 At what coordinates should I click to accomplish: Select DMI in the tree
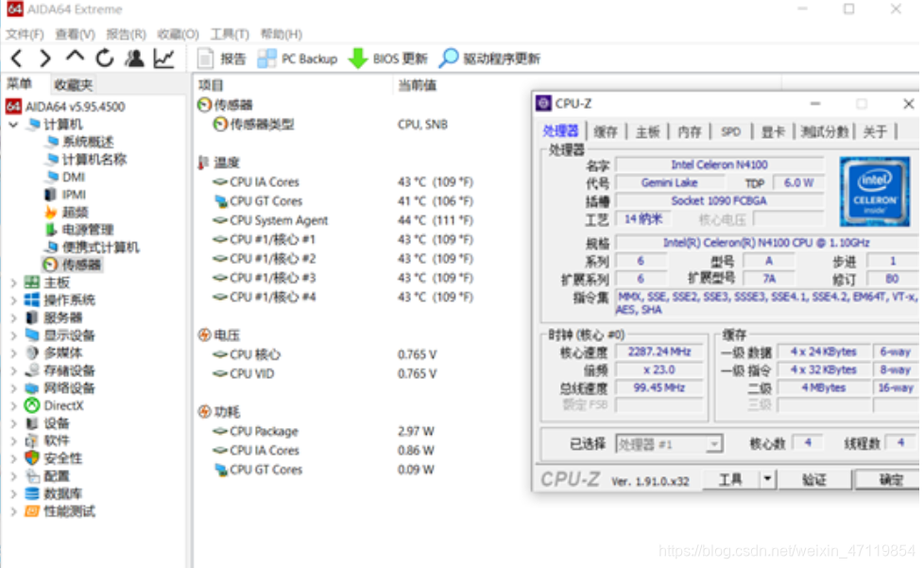tap(65, 177)
